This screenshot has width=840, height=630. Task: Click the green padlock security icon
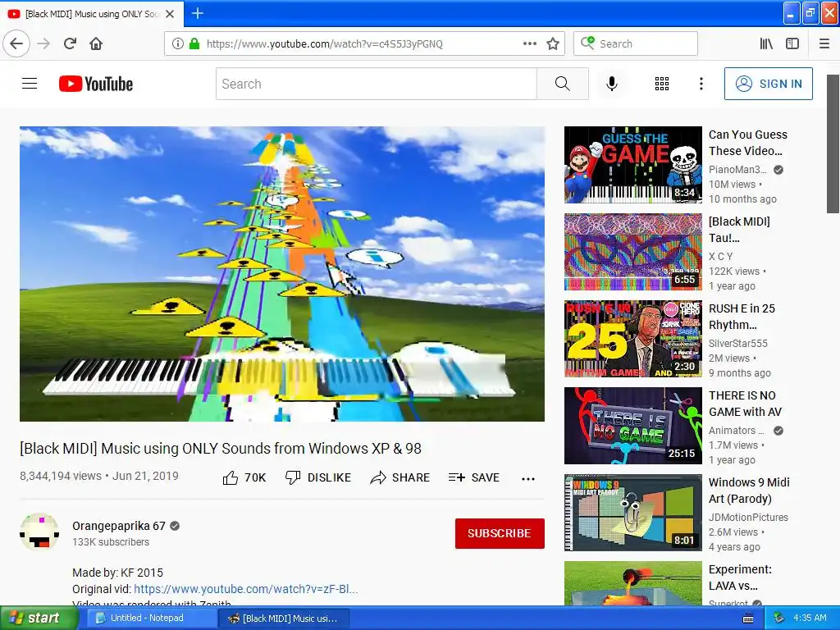tap(194, 43)
